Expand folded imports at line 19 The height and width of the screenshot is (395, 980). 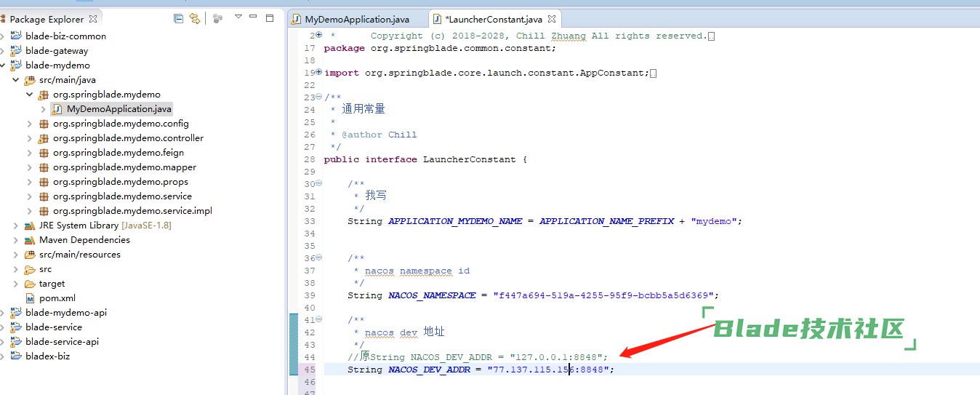(318, 72)
